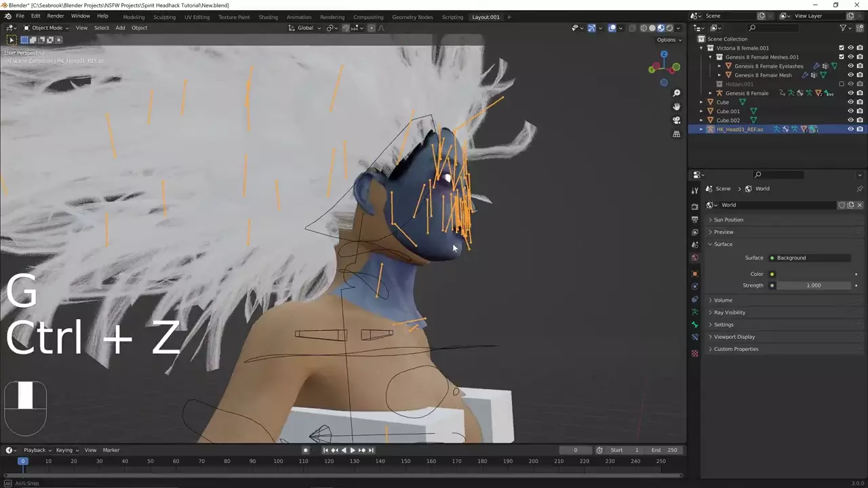The image size is (868, 488).
Task: Select wireframe viewport shading mode
Action: 643,28
